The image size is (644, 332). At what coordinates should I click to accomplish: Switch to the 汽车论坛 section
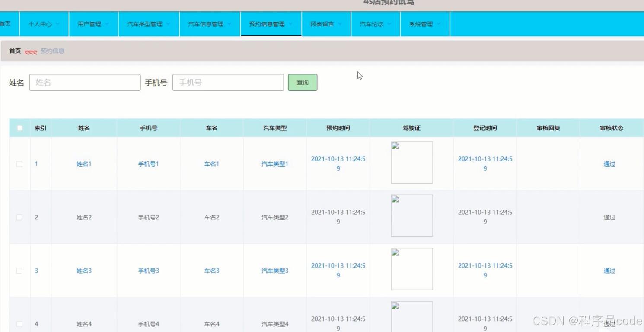click(371, 24)
